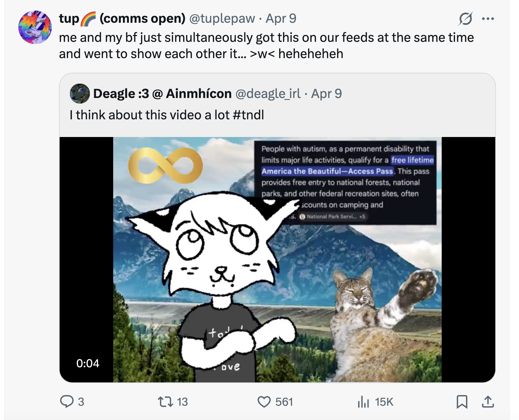
Task: Open the main tweet's Apr 9 timestamp
Action: click(x=281, y=19)
